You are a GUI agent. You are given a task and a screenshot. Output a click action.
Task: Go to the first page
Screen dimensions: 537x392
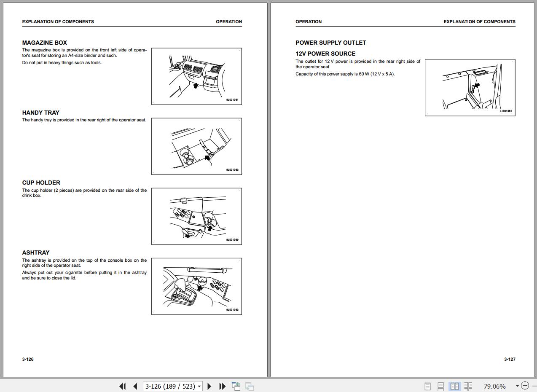coord(123,386)
